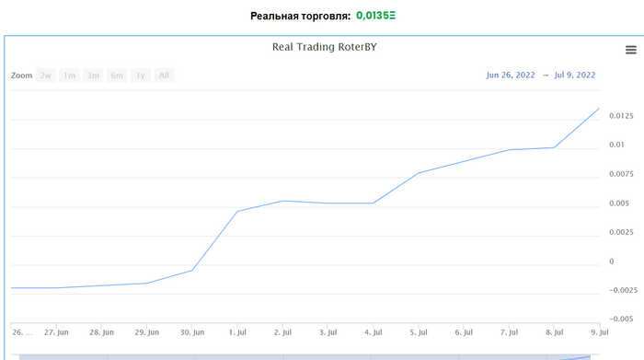Open the chart hamburger context menu
Screen dimensions: 644x360
[x=630, y=50]
